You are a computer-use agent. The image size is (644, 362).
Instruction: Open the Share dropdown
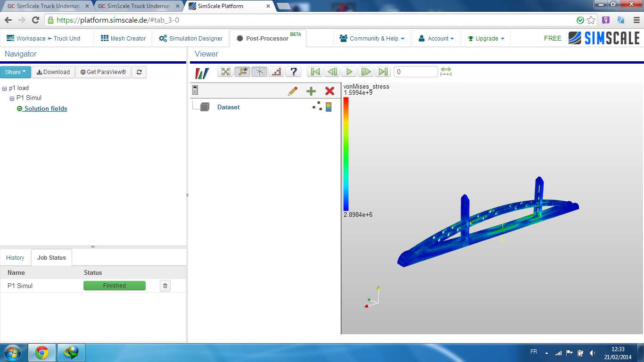tap(16, 72)
